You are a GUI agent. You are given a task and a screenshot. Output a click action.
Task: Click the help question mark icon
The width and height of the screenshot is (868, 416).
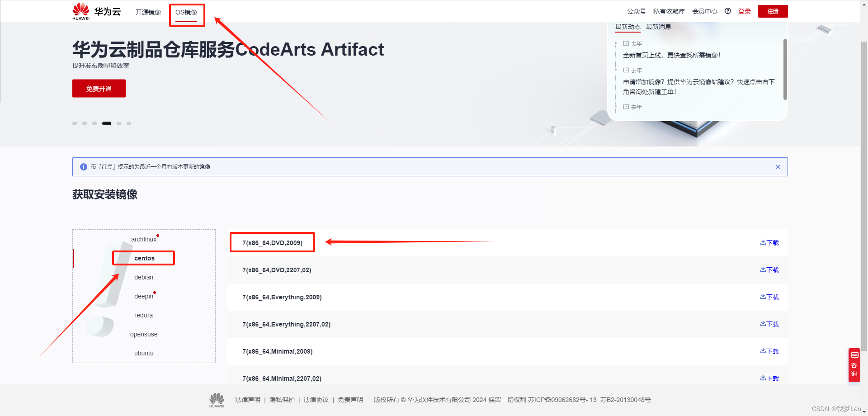click(728, 11)
